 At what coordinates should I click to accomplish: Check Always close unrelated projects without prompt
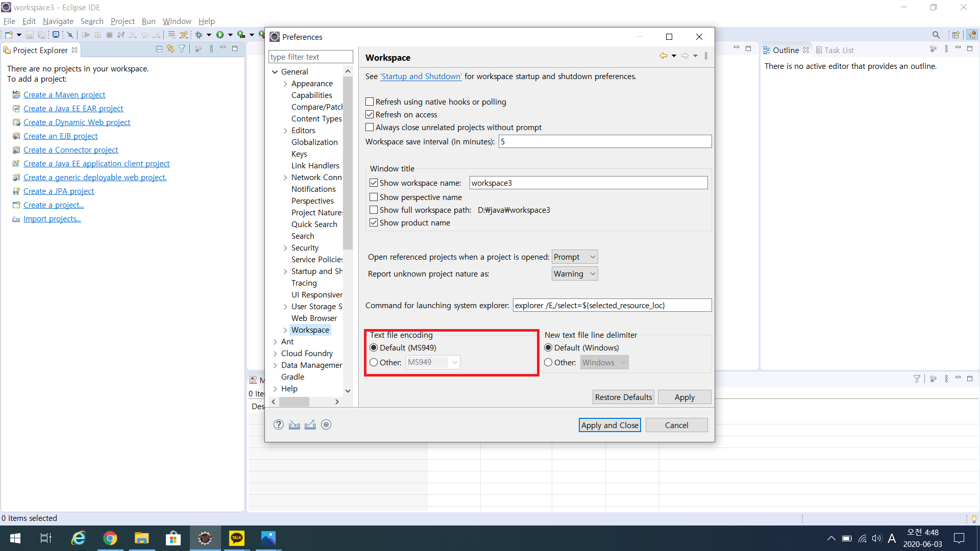370,127
